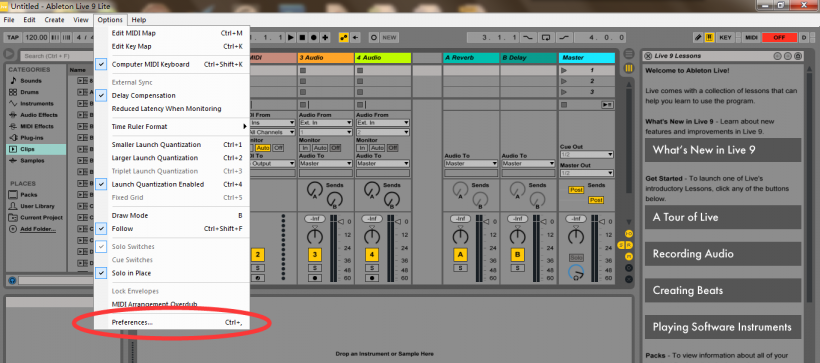Toggle the Punch-In switch

[x=528, y=38]
